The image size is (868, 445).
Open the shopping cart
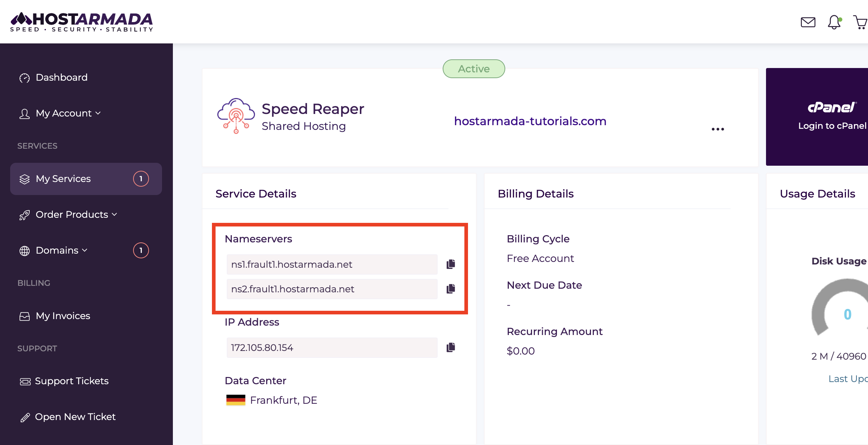click(x=861, y=22)
